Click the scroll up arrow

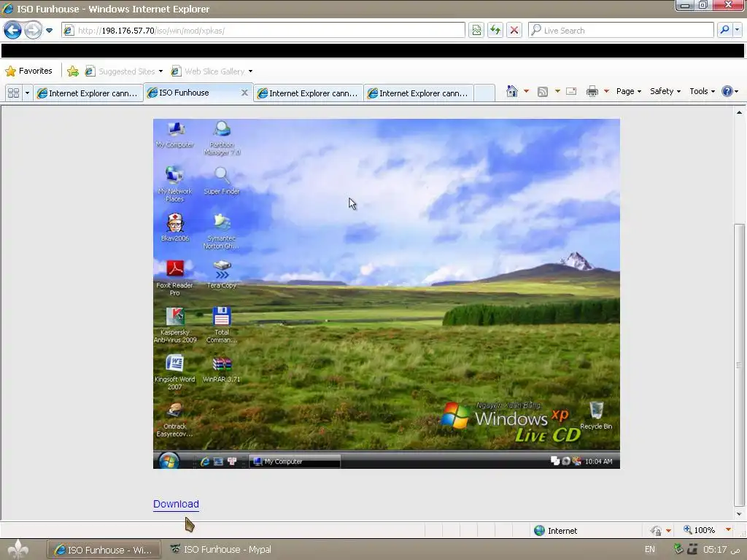739,113
